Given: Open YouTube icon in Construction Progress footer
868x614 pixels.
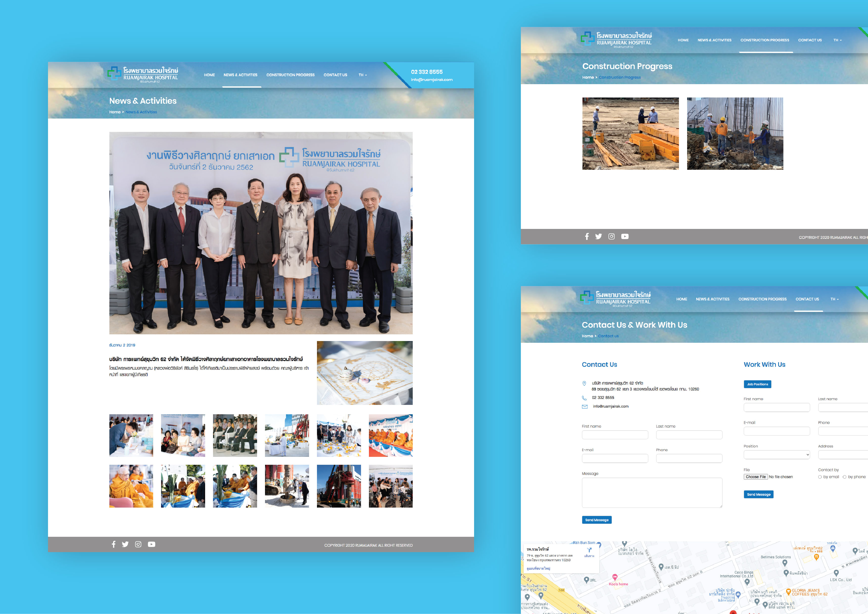Looking at the screenshot, I should pos(625,236).
